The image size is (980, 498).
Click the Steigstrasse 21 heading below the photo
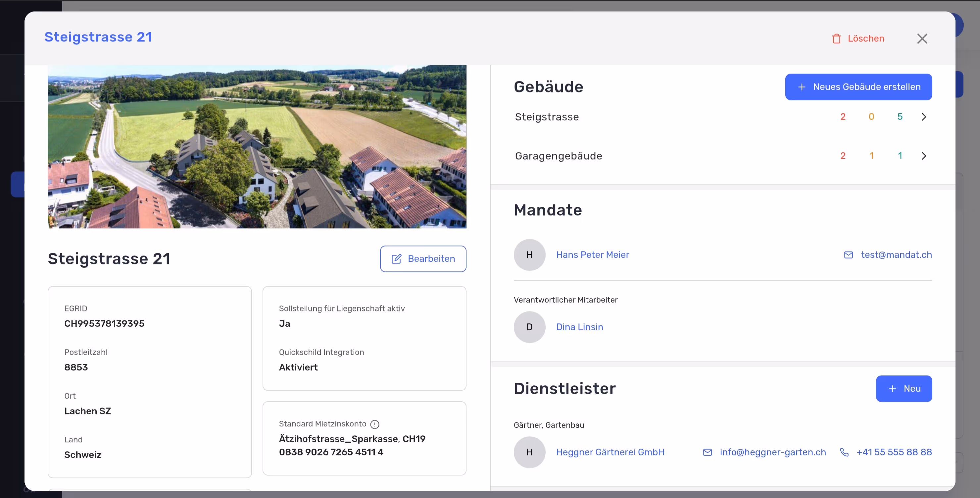pyautogui.click(x=109, y=259)
